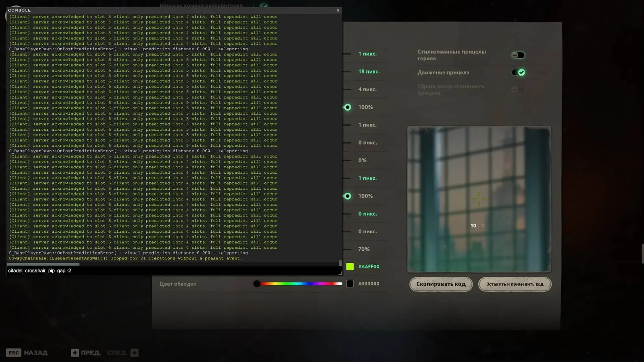Click the console resize grip corner
This screenshot has width=644, height=362.
pyautogui.click(x=340, y=273)
